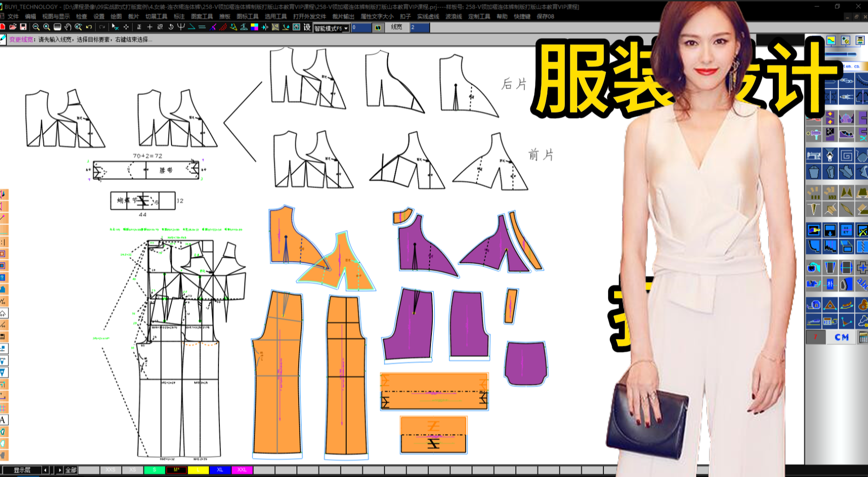
Task: Open the 推板 menu
Action: point(224,17)
